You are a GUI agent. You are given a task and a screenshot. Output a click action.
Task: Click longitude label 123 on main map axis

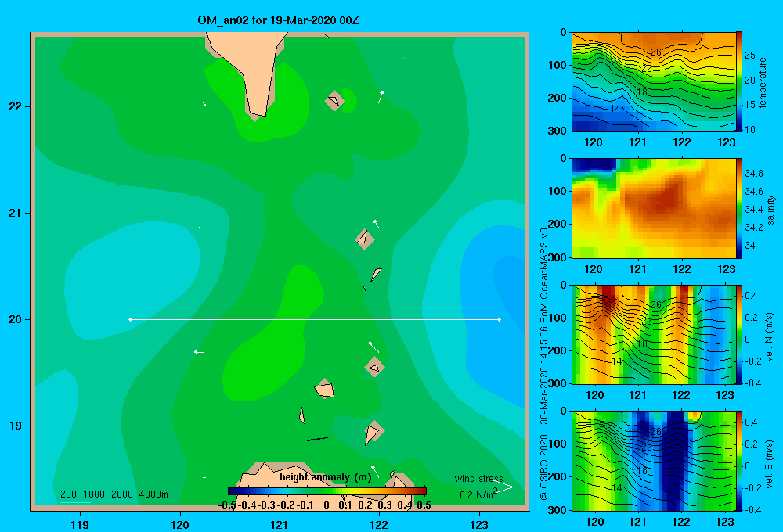(479, 525)
